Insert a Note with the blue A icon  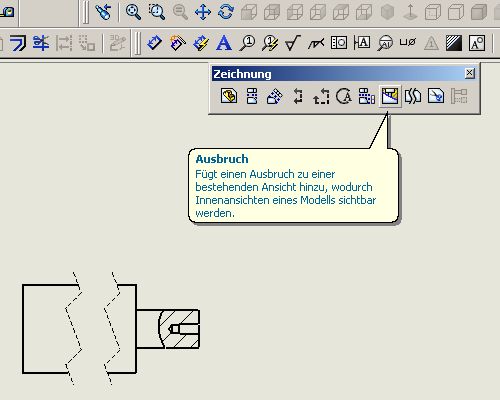click(x=224, y=43)
